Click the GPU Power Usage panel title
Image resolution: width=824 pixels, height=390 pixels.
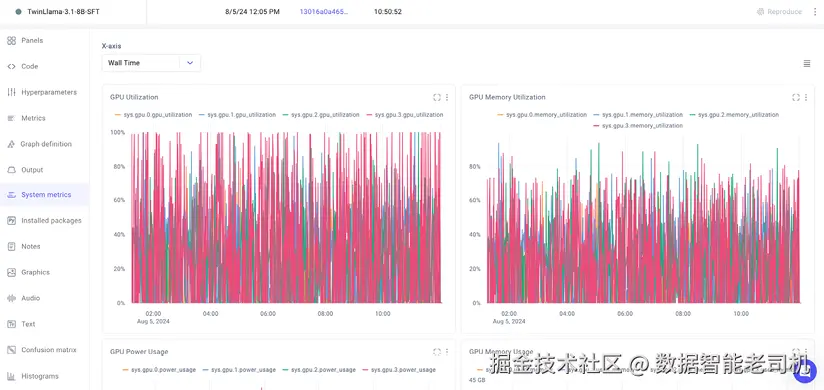pyautogui.click(x=139, y=352)
